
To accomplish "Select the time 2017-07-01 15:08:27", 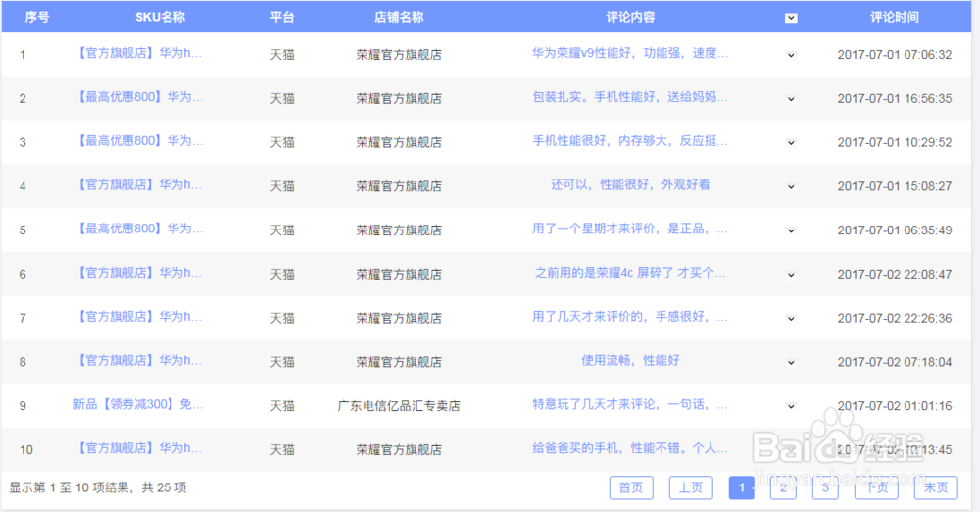I will pyautogui.click(x=895, y=186).
